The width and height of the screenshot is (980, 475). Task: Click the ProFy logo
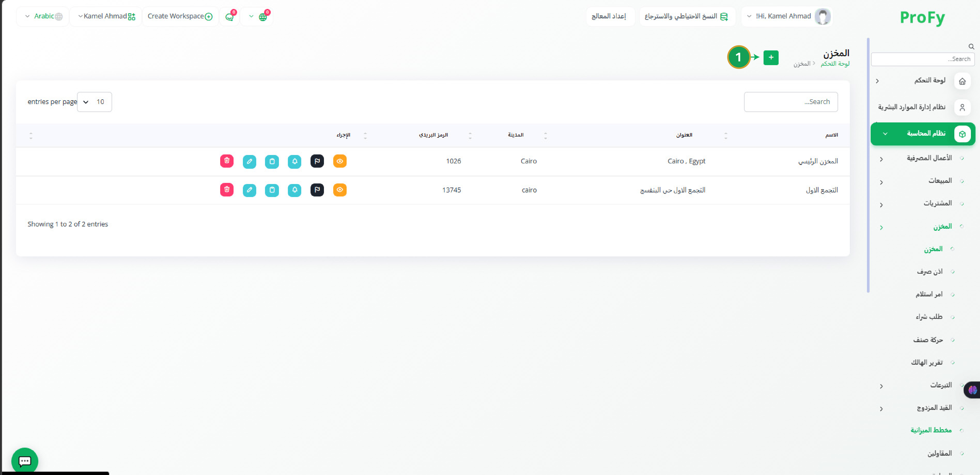click(x=922, y=17)
